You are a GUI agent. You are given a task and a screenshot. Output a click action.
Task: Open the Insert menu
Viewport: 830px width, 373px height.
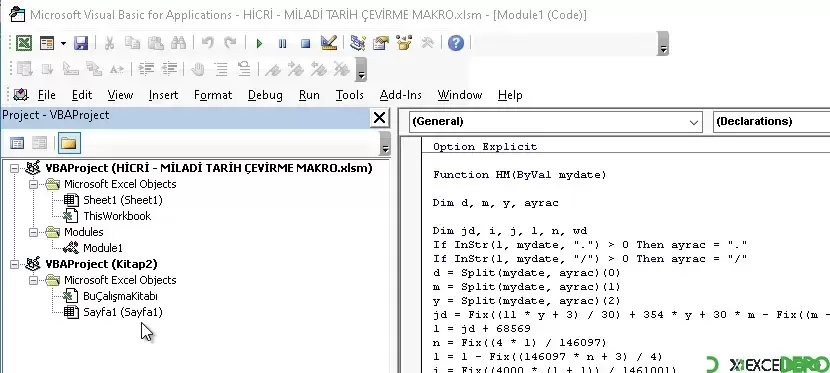[x=163, y=95]
